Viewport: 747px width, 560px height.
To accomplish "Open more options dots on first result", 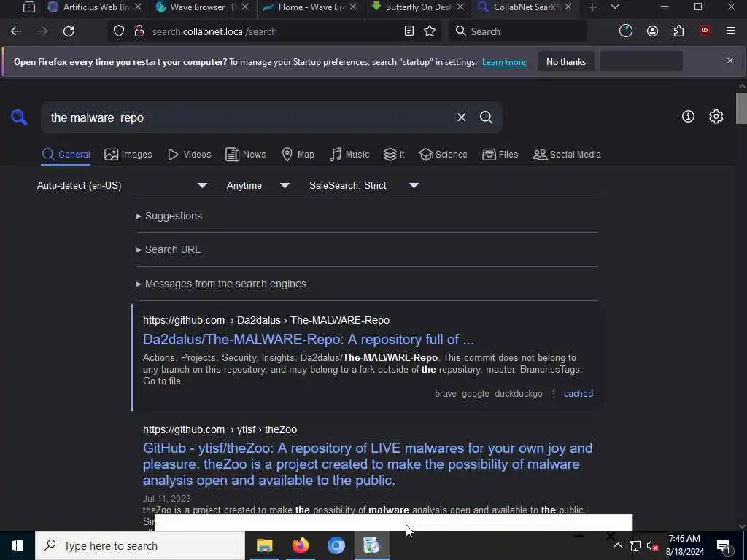I will tap(554, 394).
